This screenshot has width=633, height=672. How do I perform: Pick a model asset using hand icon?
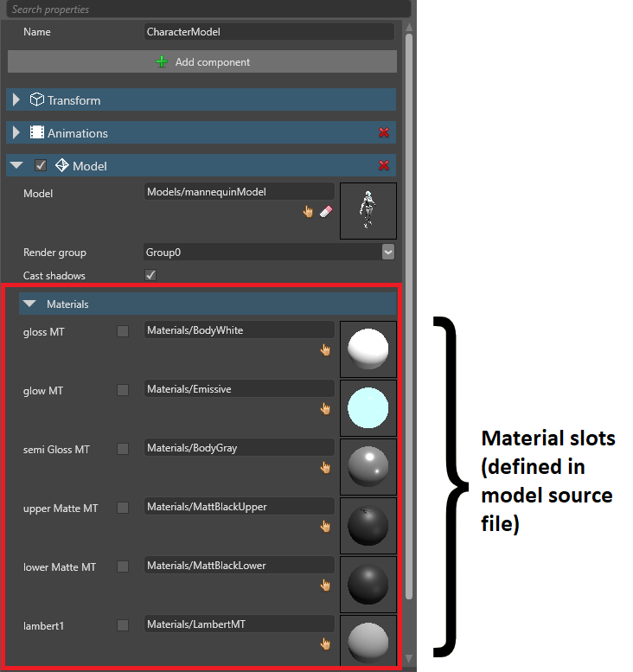tap(308, 211)
